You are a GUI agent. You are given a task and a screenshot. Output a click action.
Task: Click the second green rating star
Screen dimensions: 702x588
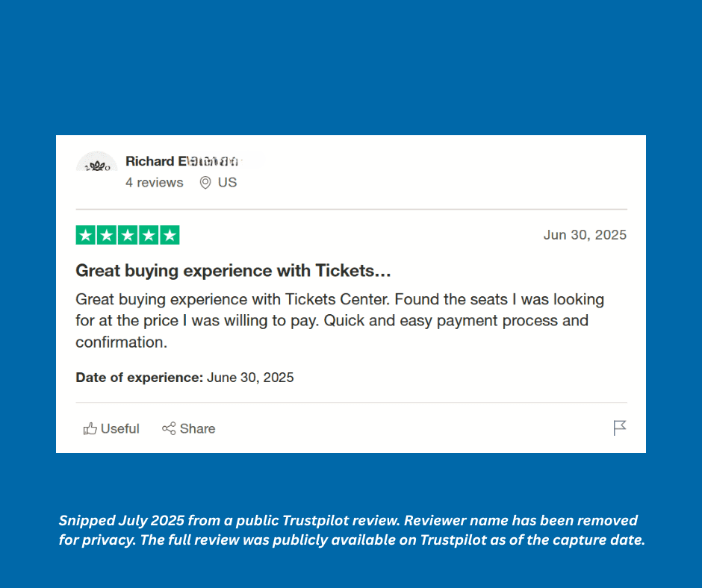pyautogui.click(x=107, y=235)
